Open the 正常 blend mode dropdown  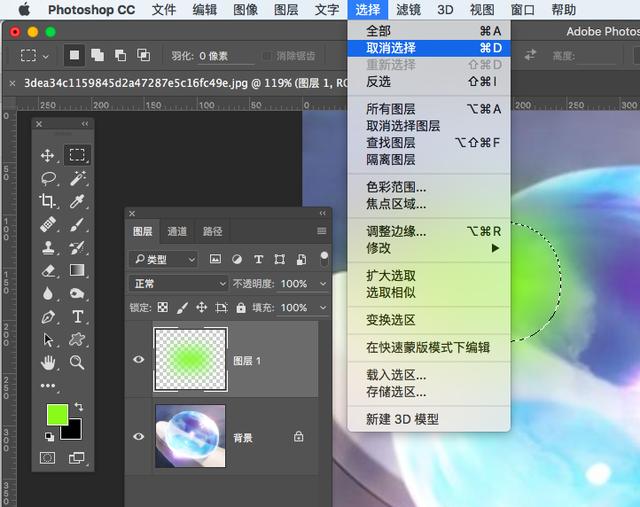[178, 283]
